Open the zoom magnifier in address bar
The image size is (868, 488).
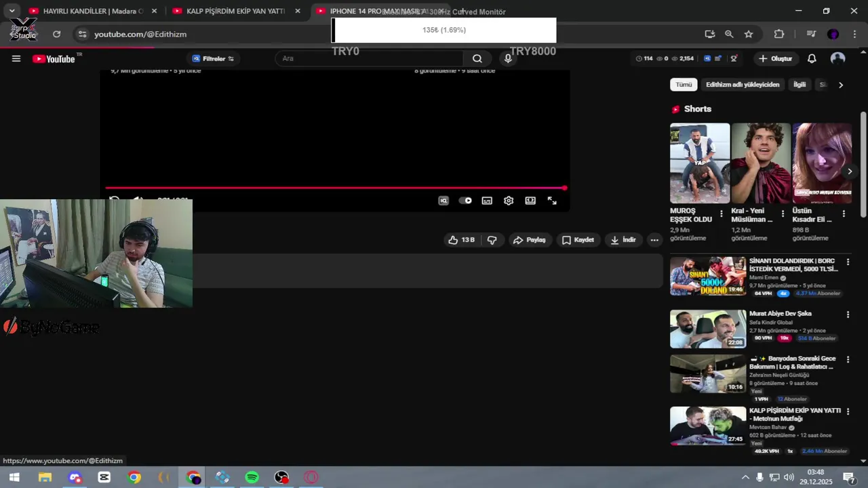[x=729, y=34]
